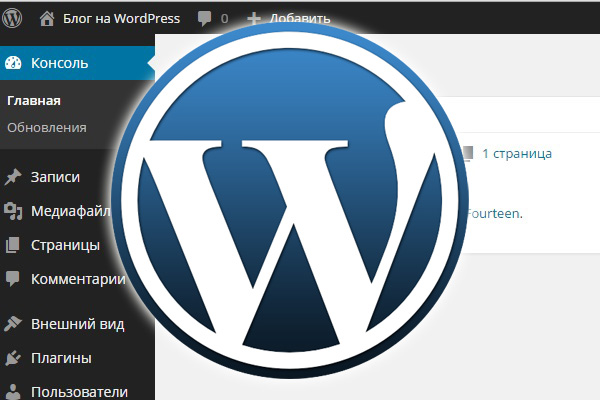Click the home icon in admin bar
This screenshot has height=400, width=600.
coord(47,18)
